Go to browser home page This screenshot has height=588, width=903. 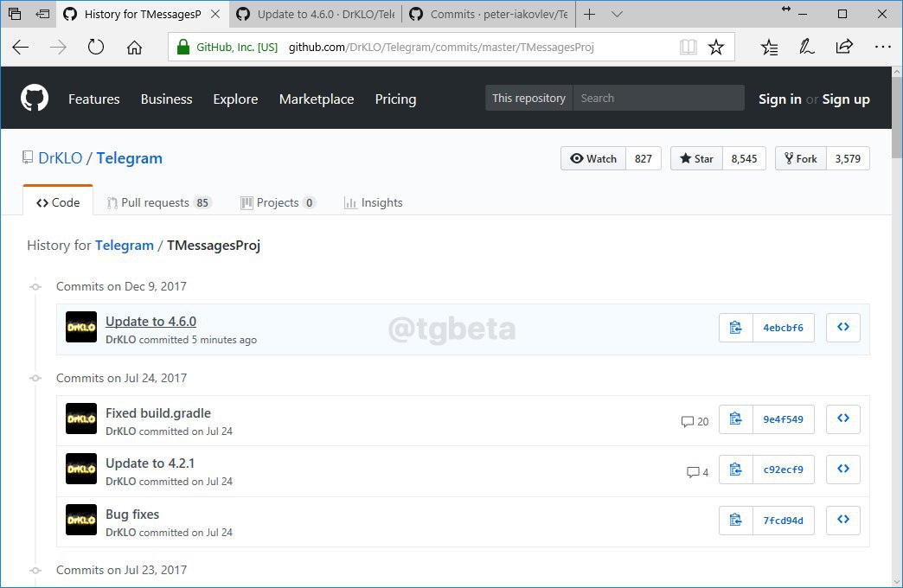[x=134, y=48]
